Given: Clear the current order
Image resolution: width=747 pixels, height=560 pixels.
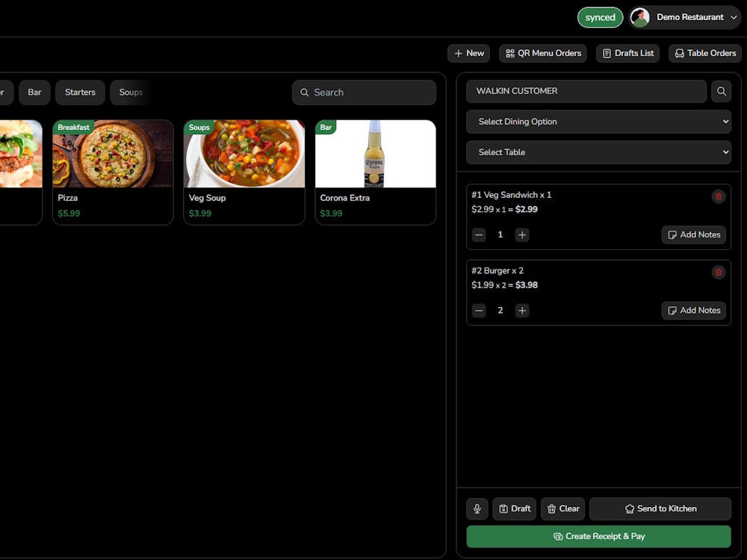Looking at the screenshot, I should tap(562, 508).
